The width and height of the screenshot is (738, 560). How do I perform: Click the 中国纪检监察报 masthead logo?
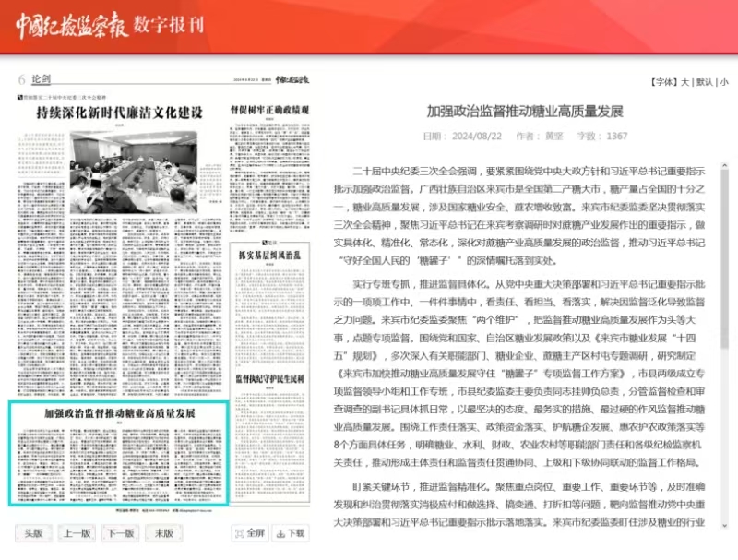[x=72, y=25]
